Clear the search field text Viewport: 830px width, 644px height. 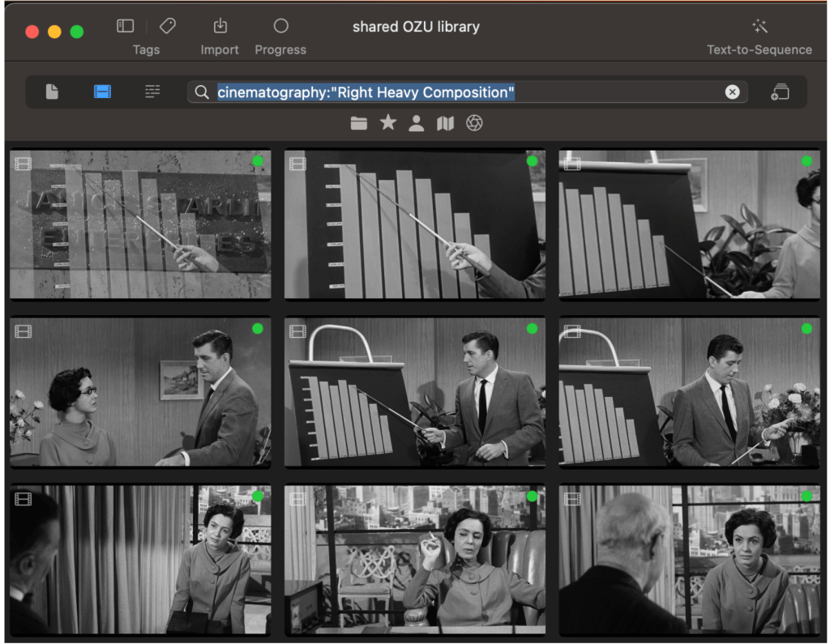[x=732, y=92]
